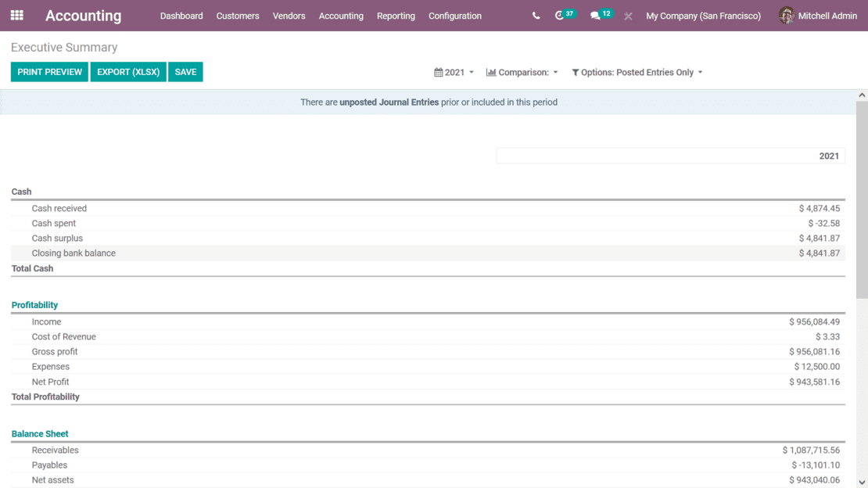Click the PRINT PREVIEW button

pos(49,72)
